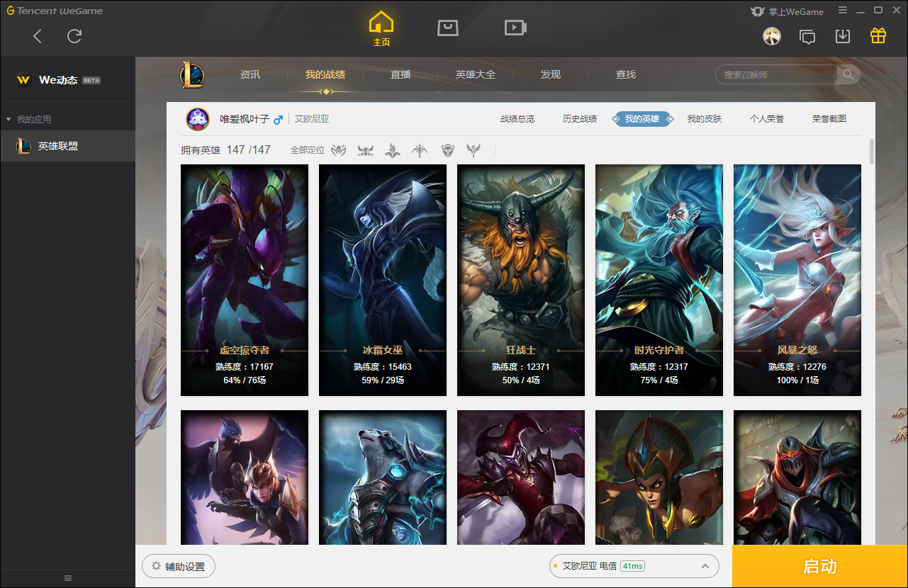Click the summoner profile avatar icon
Viewport: 908px width, 588px height.
(x=198, y=119)
